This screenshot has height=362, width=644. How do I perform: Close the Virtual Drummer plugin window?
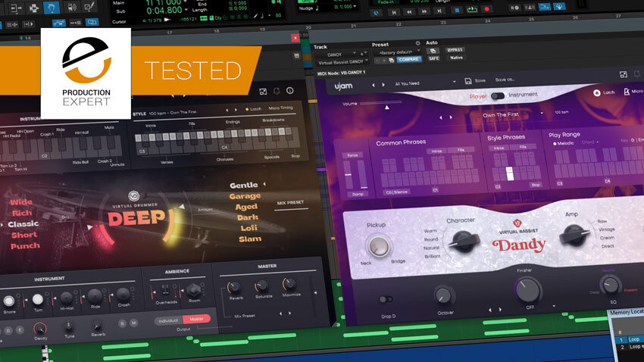(x=295, y=38)
